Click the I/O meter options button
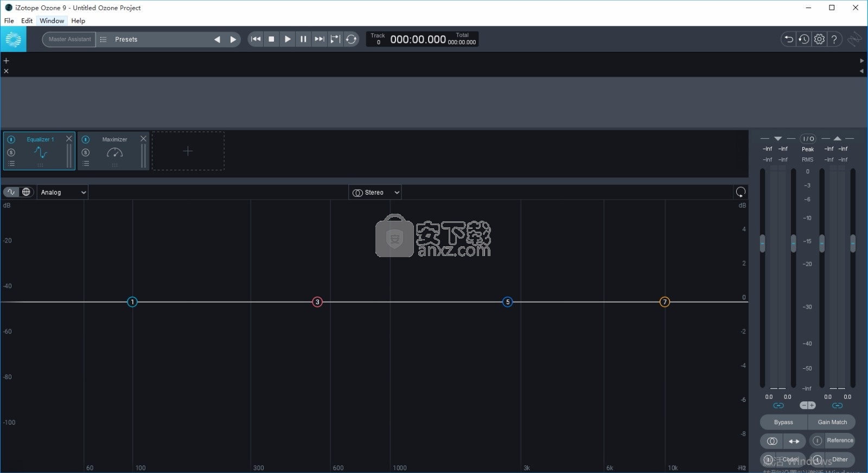 coord(808,139)
